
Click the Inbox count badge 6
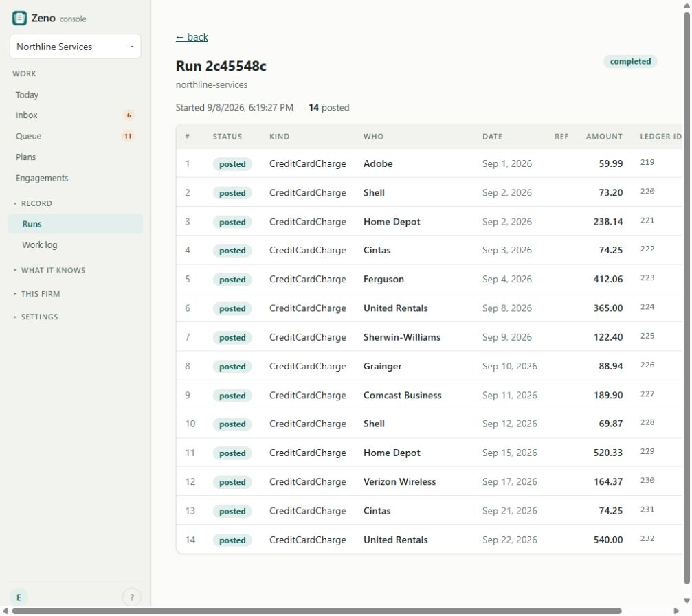pos(129,115)
